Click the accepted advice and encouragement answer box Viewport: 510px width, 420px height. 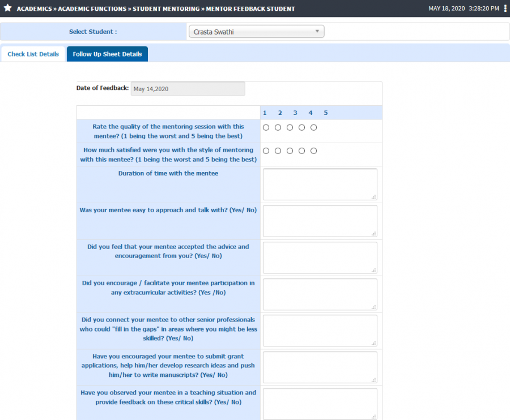[x=320, y=258]
